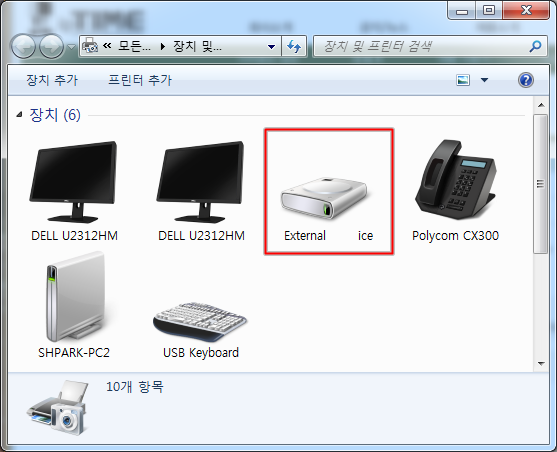Select the first DELL U2312HM monitor icon
Screen dimensions: 557x452
pyautogui.click(x=74, y=182)
